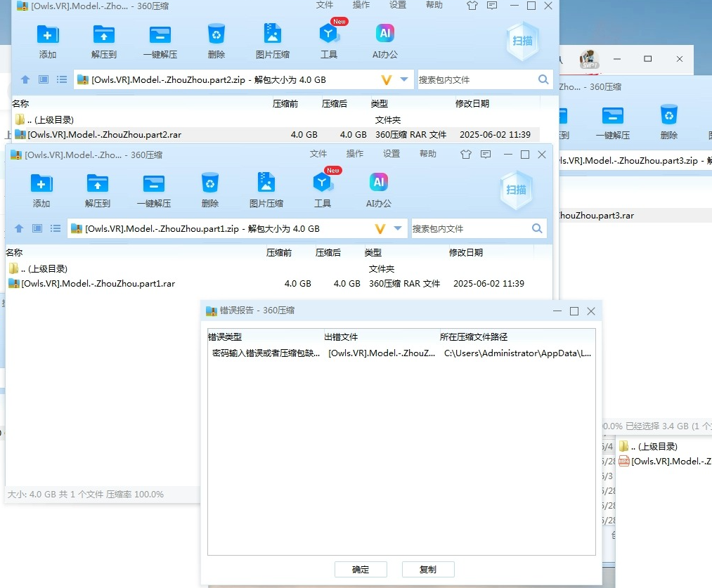Open 工具 icon in part2.zip window
712x588 pixels.
pos(328,35)
